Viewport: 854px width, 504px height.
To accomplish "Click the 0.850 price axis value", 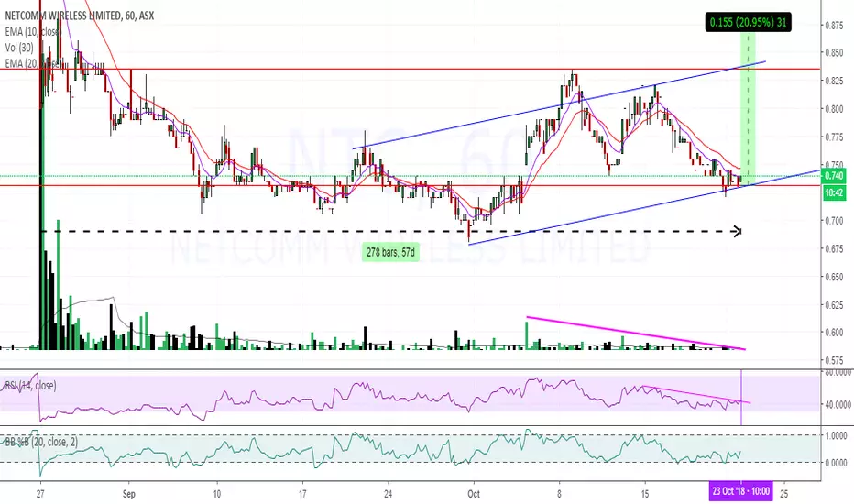I will pos(835,53).
